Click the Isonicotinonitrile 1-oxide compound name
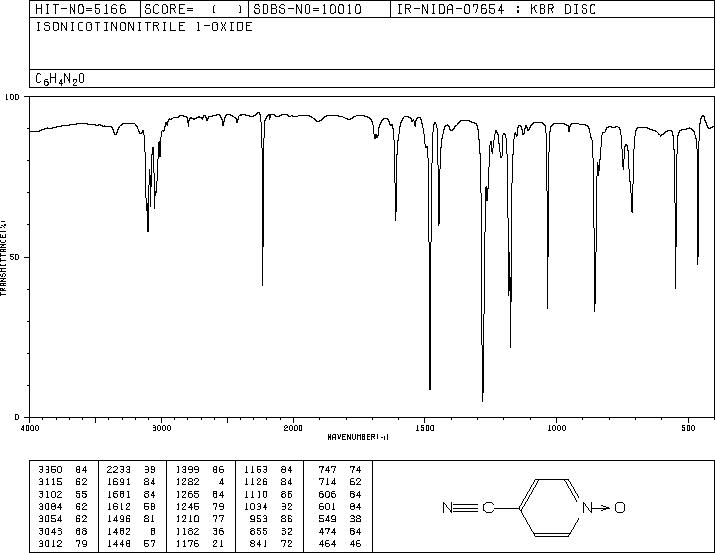Image resolution: width=715 pixels, height=553 pixels. tap(144, 26)
